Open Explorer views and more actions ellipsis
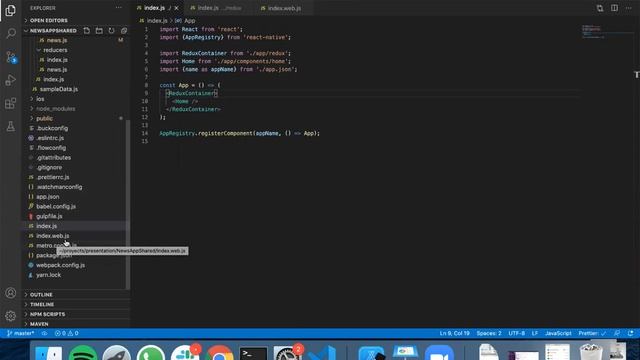This screenshot has width=640, height=360. [x=118, y=8]
